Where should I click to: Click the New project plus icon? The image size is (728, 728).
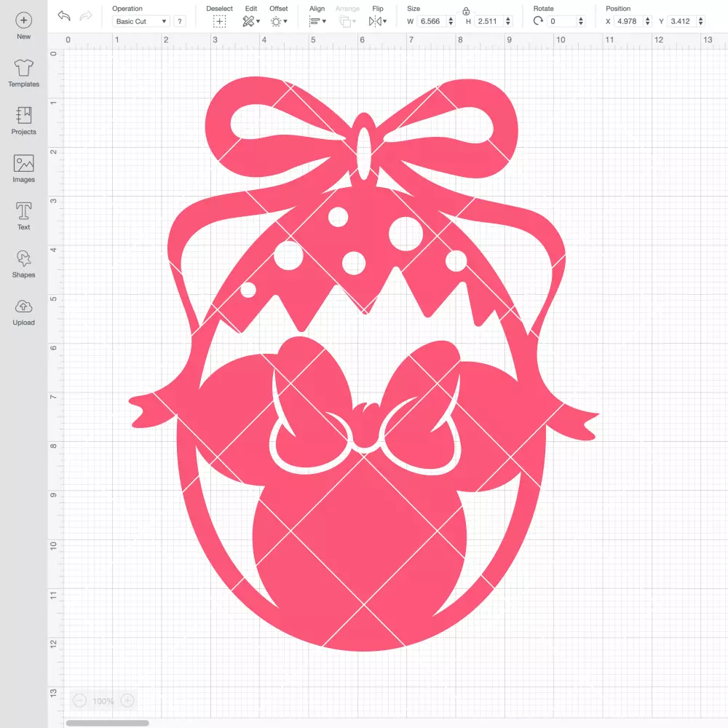pos(24,20)
